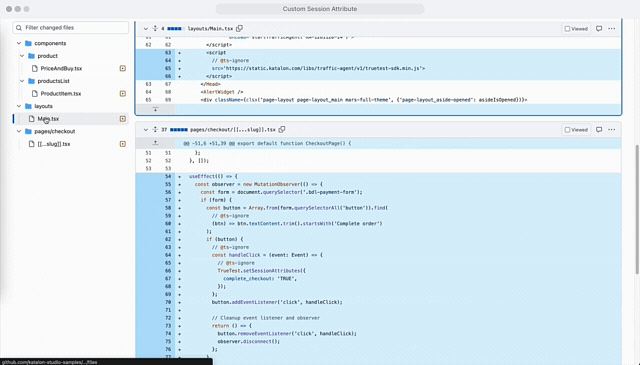Collapse the product folder chevron
The image size is (640, 365).
22,56
